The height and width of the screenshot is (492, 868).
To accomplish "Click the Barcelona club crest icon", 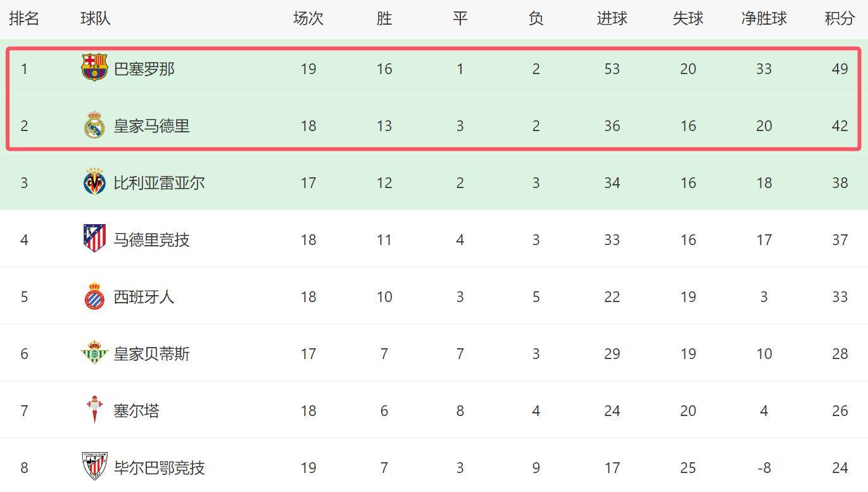I will [x=94, y=68].
